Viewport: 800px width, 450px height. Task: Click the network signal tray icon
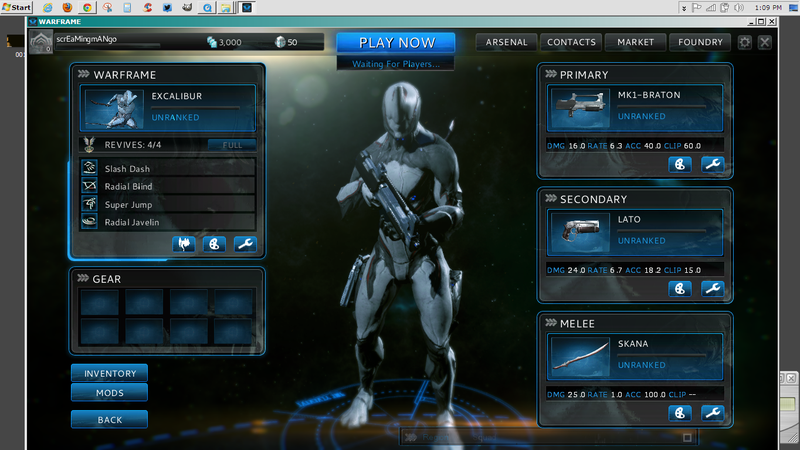click(711, 8)
